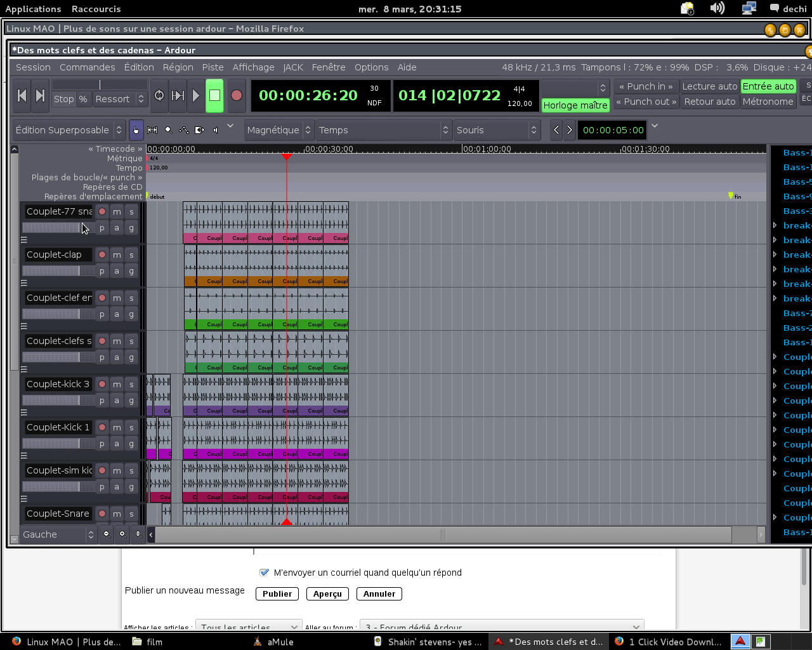Image resolution: width=812 pixels, height=650 pixels.
Task: Select the zoom magnifier tool
Action: click(x=168, y=130)
